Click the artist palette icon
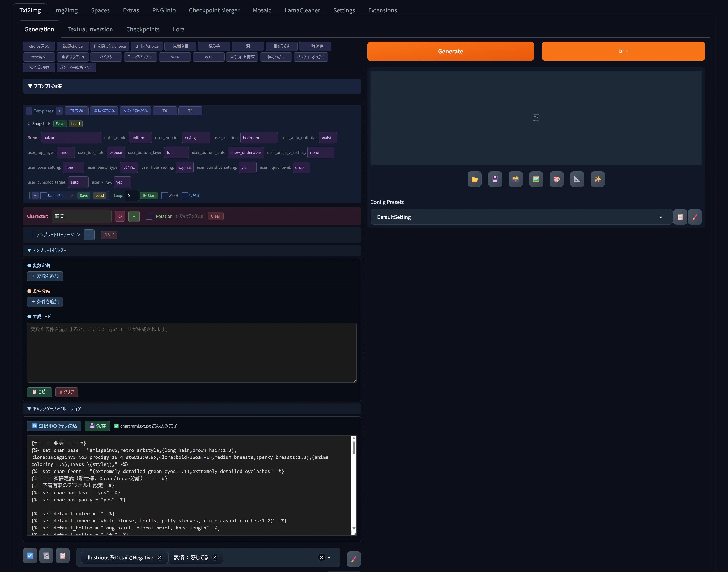This screenshot has width=728, height=572. click(557, 179)
